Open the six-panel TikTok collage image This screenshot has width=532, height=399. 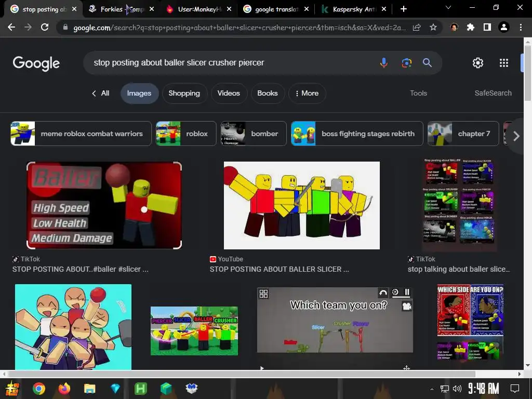click(x=459, y=205)
